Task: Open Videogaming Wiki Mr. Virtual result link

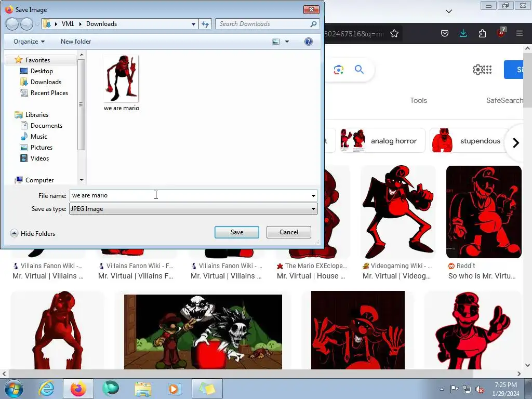Action: [x=396, y=276]
